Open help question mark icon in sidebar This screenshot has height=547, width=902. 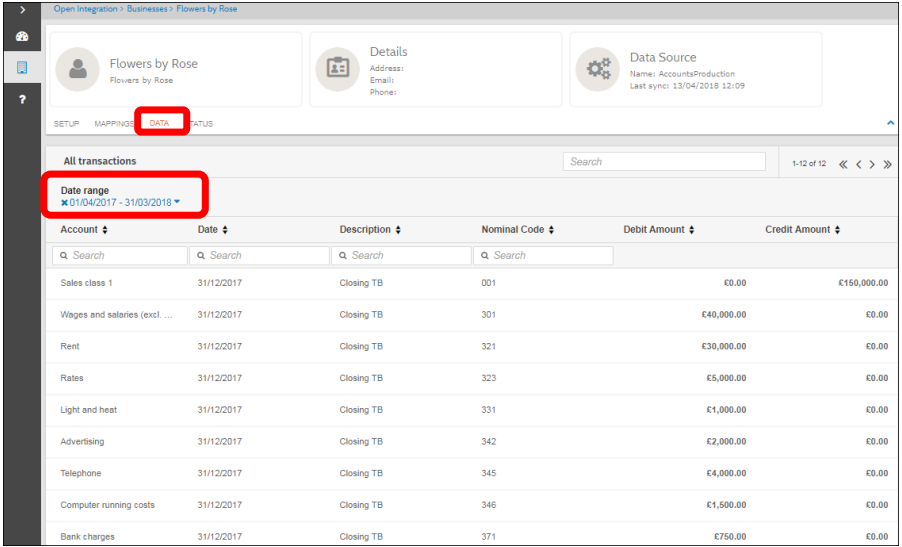[22, 100]
